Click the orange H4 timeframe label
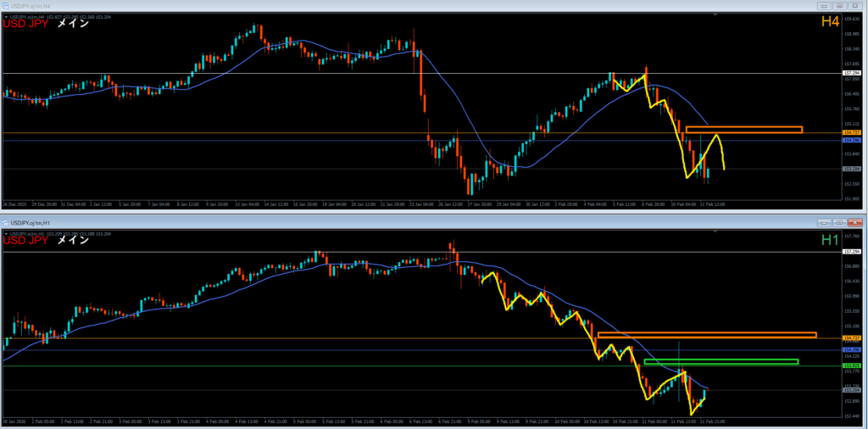Screen dimensions: 868x429 [x=829, y=20]
